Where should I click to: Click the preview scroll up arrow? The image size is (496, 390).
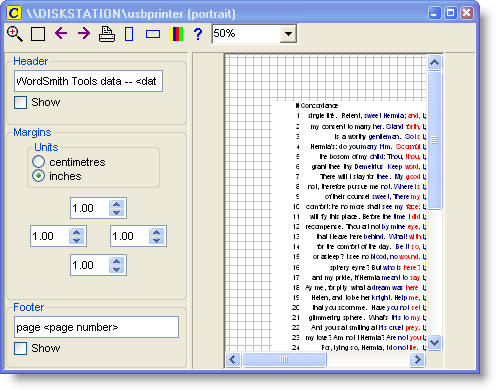434,62
